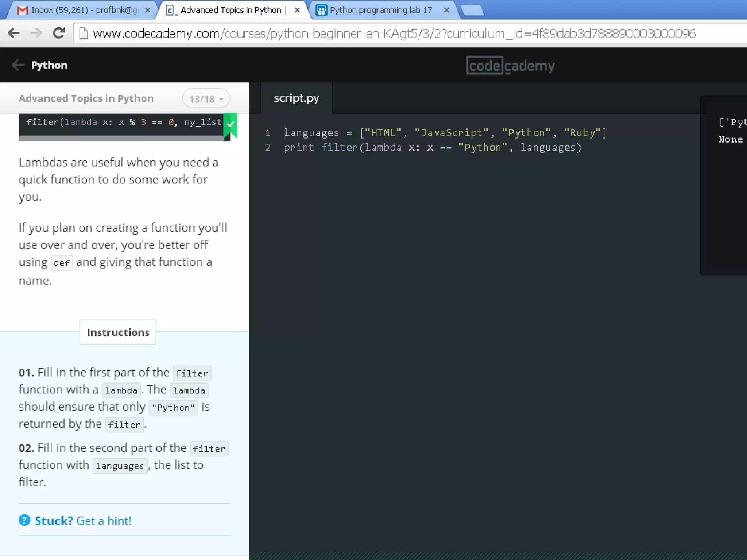Go to the Python course link
Viewport: 747px width, 560px height.
pos(49,65)
